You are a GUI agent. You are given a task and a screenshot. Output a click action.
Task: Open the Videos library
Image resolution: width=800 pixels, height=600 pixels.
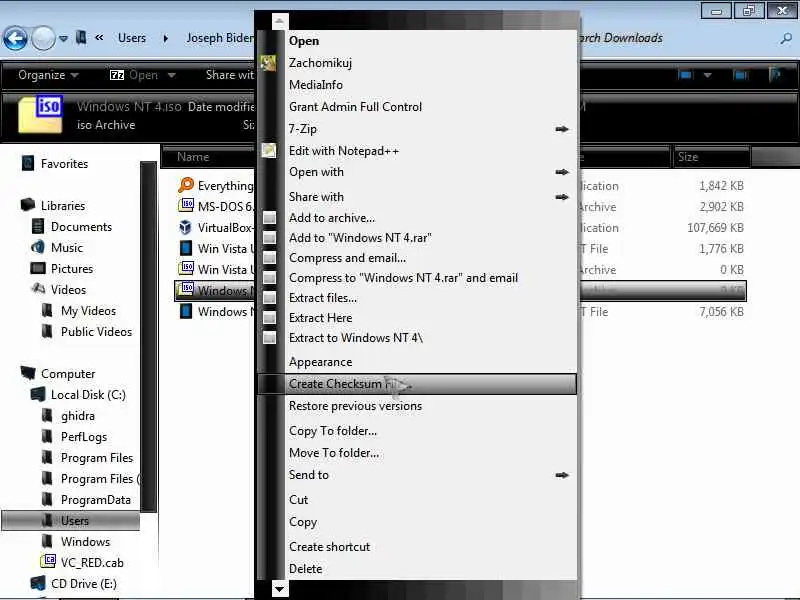coord(68,289)
